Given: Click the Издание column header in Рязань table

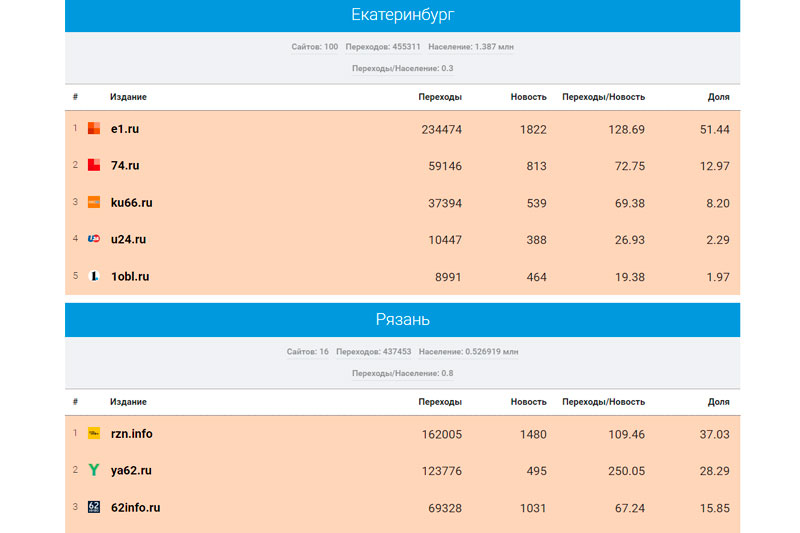Looking at the screenshot, I should (x=128, y=402).
